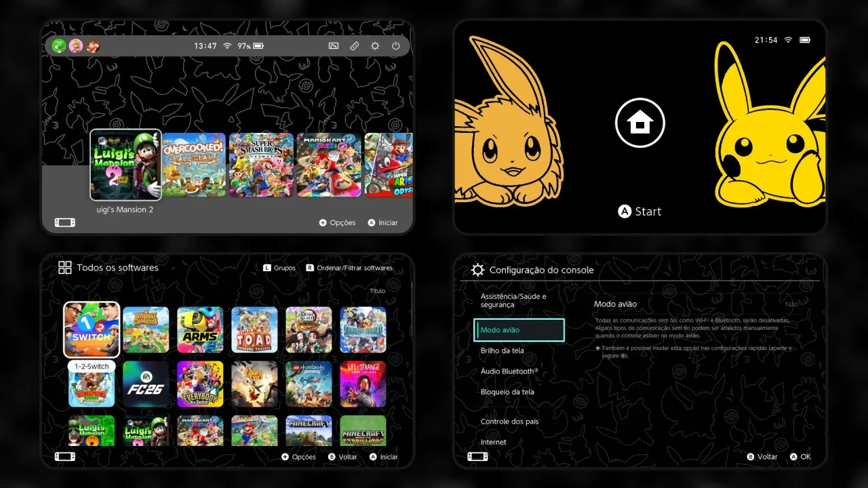Click the Wi-Fi icon beside 21:54

(x=788, y=40)
